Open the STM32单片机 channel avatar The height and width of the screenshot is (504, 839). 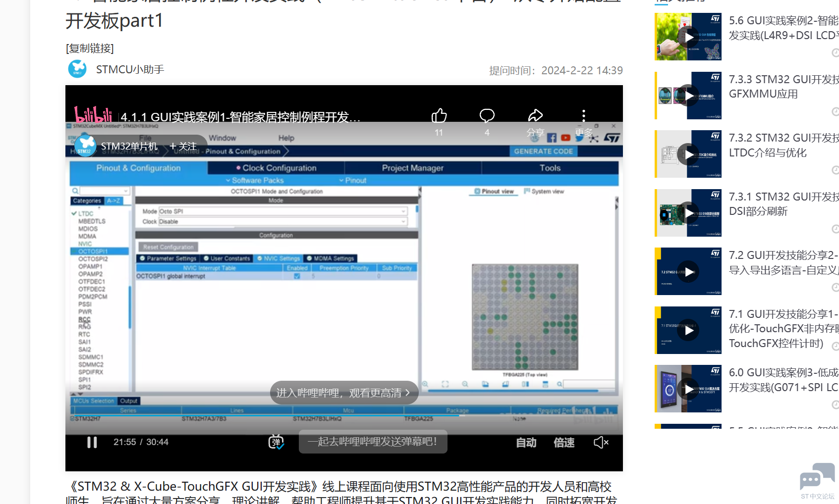85,146
